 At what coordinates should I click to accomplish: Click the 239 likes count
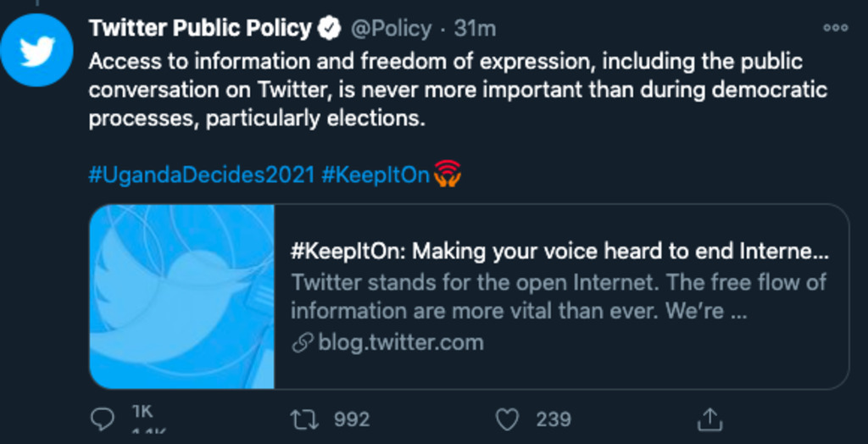[x=554, y=419]
